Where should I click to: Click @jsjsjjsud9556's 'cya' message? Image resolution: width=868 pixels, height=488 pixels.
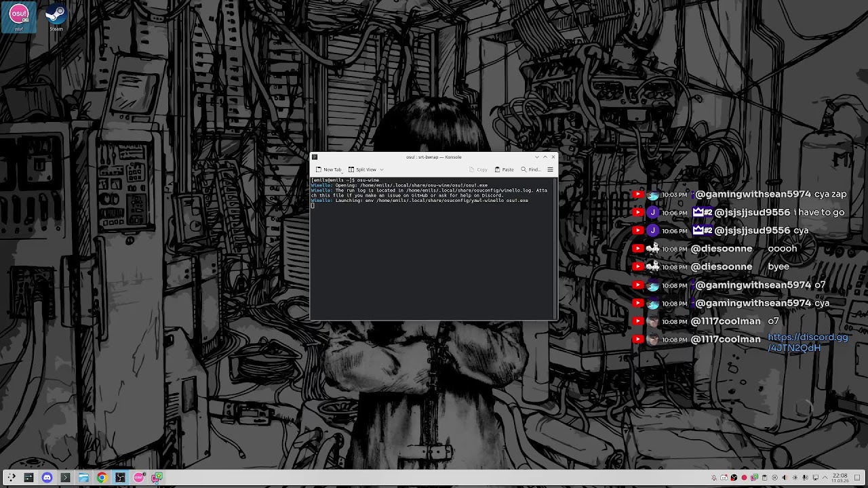pyautogui.click(x=801, y=230)
